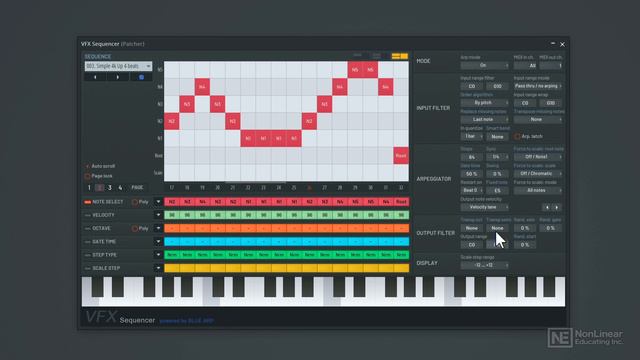Open the Force to scale Off / Chromatic dropdown
Viewport: 640px width, 360px height.
pos(538,174)
